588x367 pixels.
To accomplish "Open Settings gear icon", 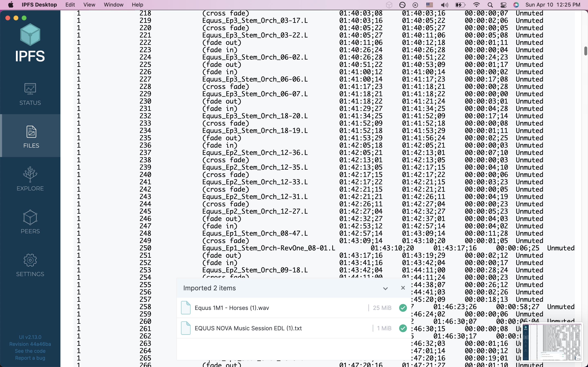I will [30, 260].
